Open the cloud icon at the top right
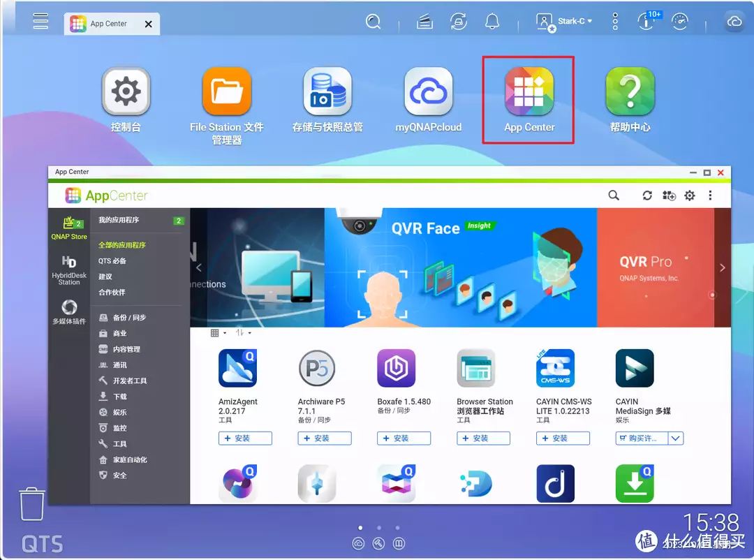This screenshot has height=560, width=754. point(734,21)
